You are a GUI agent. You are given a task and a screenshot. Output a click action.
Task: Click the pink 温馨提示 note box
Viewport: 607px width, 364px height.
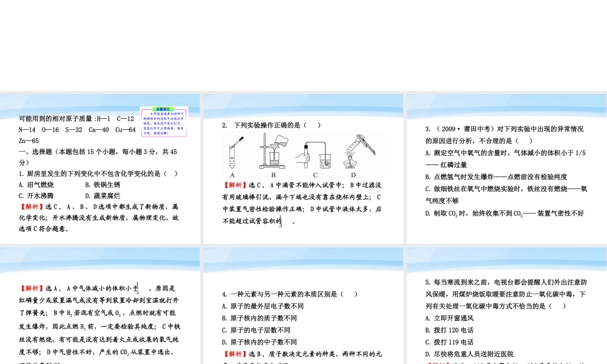(x=164, y=121)
